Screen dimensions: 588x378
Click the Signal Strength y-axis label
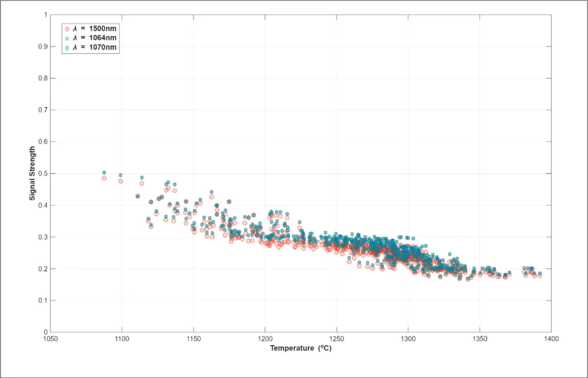point(33,174)
